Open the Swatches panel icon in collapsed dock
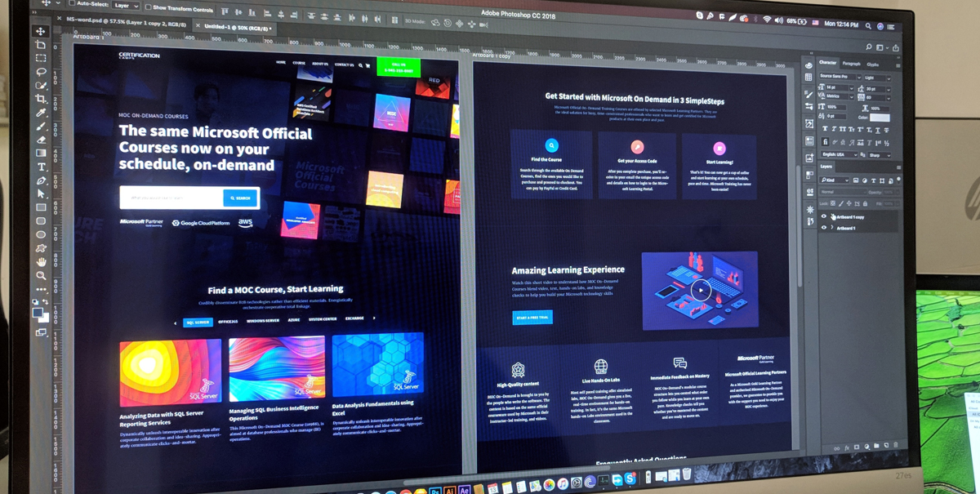Image resolution: width=980 pixels, height=494 pixels. 809,78
